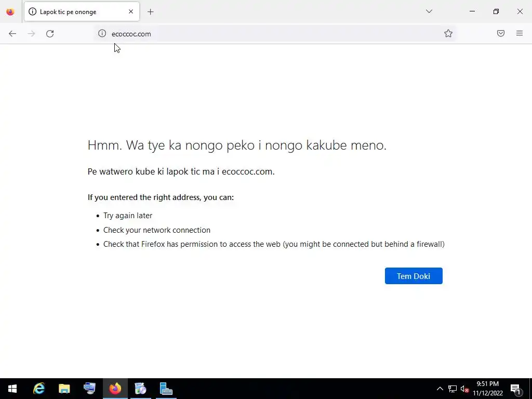Open network status tray icon
The image size is (532, 399).
click(x=453, y=389)
